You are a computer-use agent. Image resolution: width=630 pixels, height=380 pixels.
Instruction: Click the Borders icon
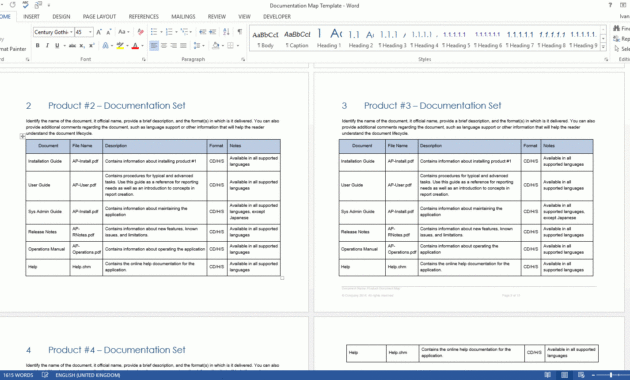click(231, 46)
